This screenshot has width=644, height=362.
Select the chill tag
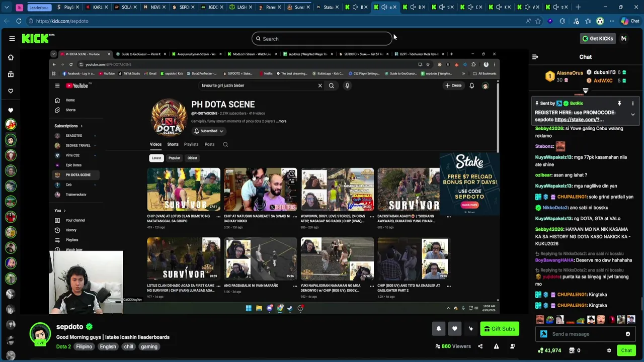(x=128, y=346)
